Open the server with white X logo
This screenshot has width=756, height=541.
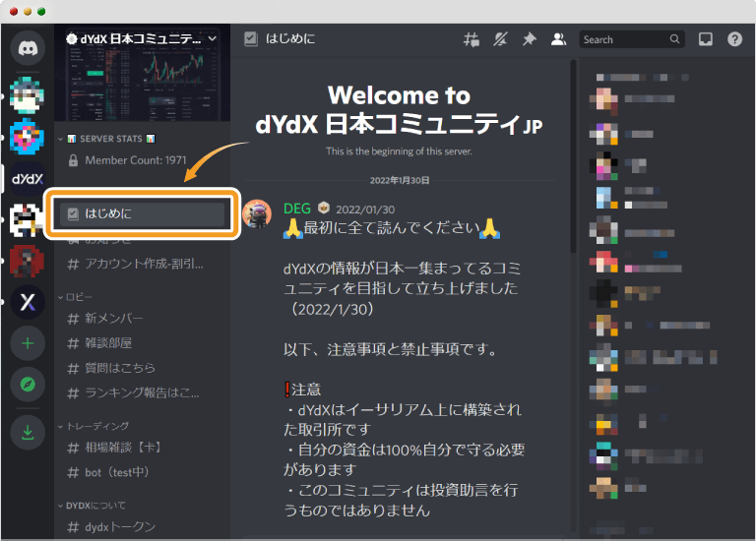[x=28, y=302]
